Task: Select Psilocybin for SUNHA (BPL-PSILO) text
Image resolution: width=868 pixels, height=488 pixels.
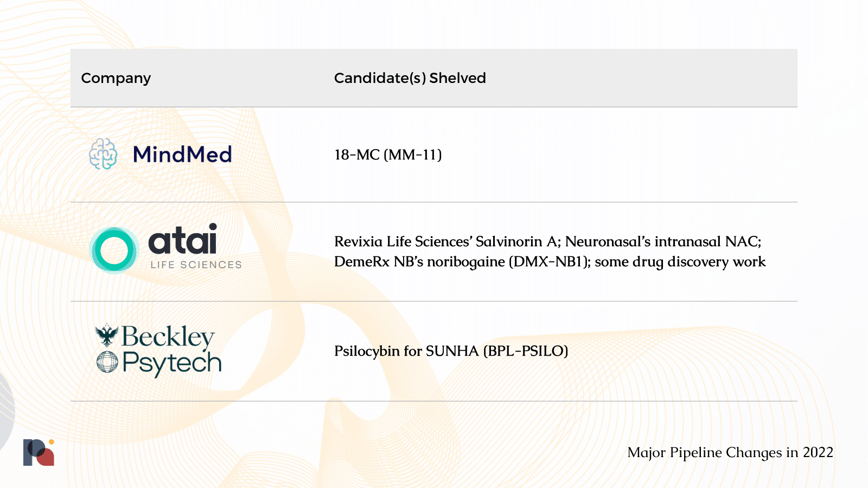Action: (x=451, y=351)
